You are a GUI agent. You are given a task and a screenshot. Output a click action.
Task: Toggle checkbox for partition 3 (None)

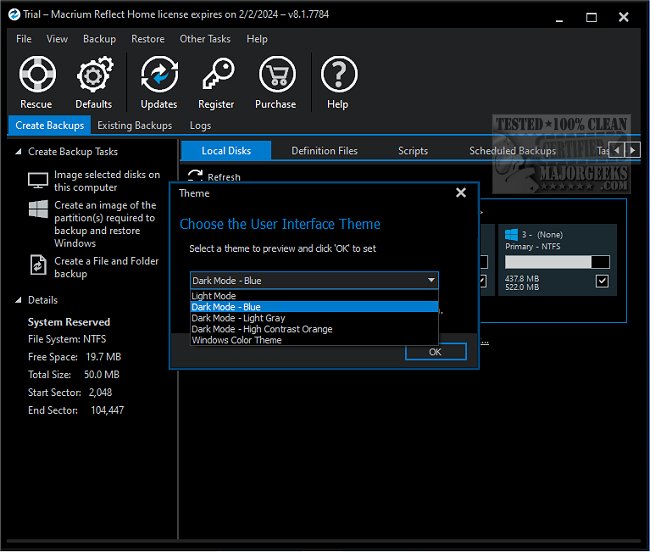click(x=601, y=282)
